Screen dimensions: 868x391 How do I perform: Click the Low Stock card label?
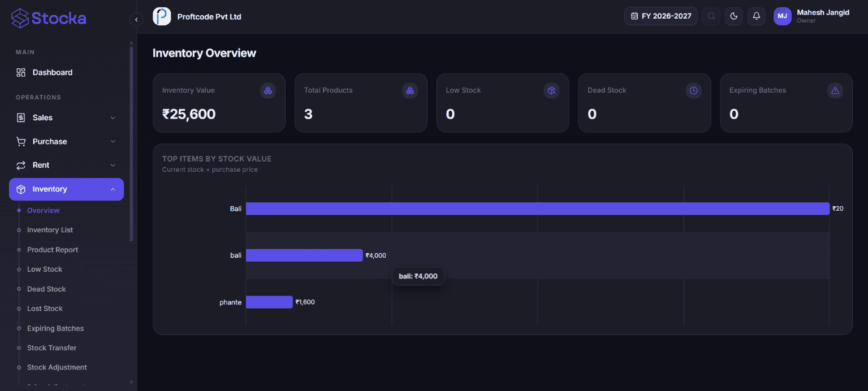tap(463, 90)
